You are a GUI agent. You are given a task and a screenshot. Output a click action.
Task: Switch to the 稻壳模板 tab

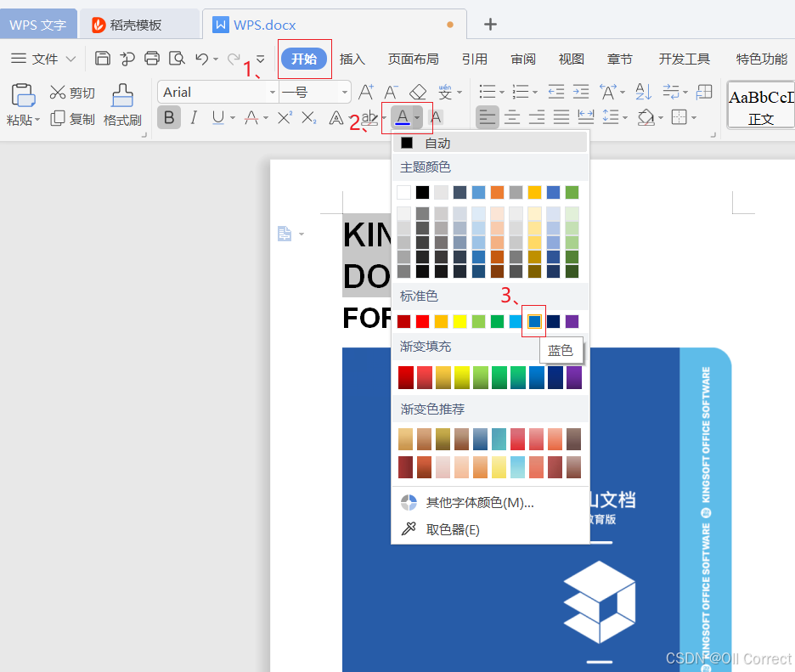click(139, 25)
